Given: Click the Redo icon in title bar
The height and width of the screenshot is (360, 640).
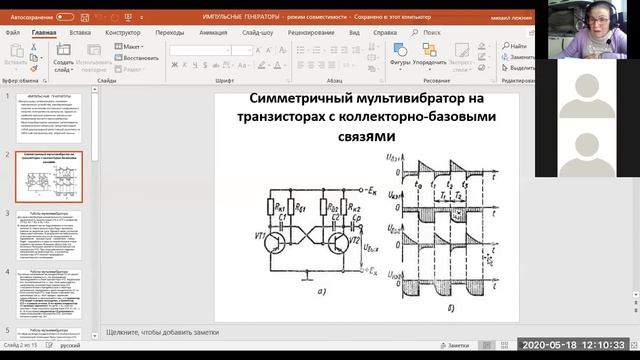Looking at the screenshot, I should click(x=115, y=18).
